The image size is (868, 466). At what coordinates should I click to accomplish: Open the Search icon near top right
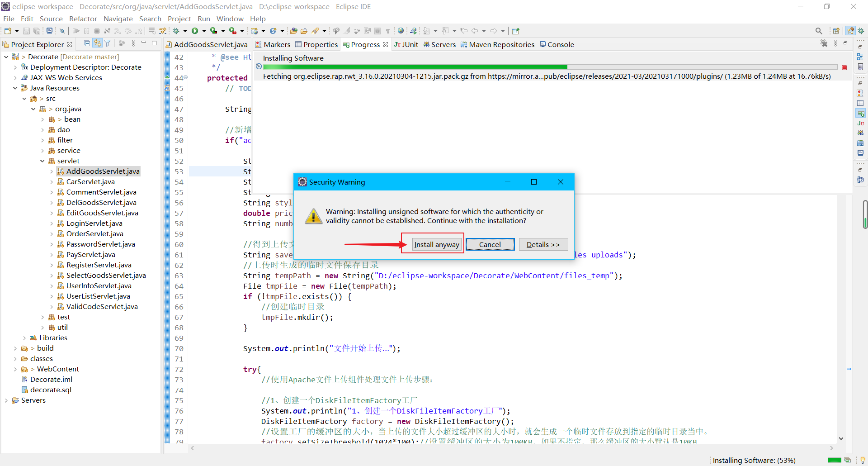click(819, 31)
